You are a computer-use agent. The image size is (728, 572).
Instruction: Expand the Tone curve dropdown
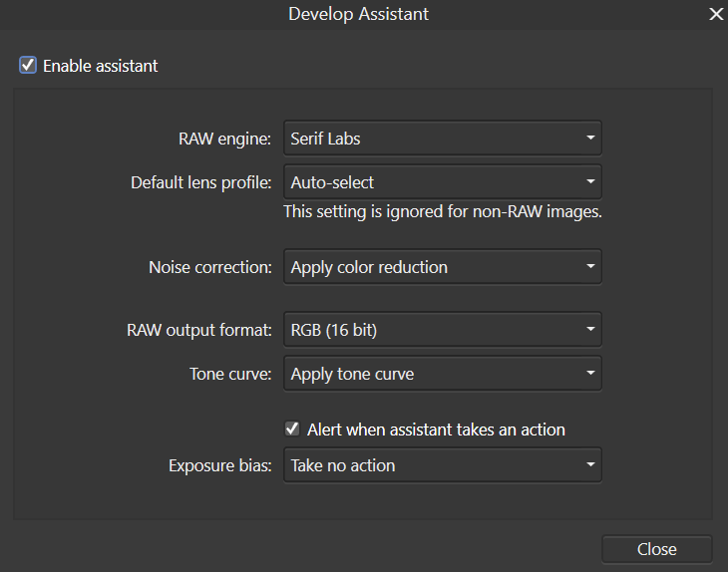(x=443, y=374)
